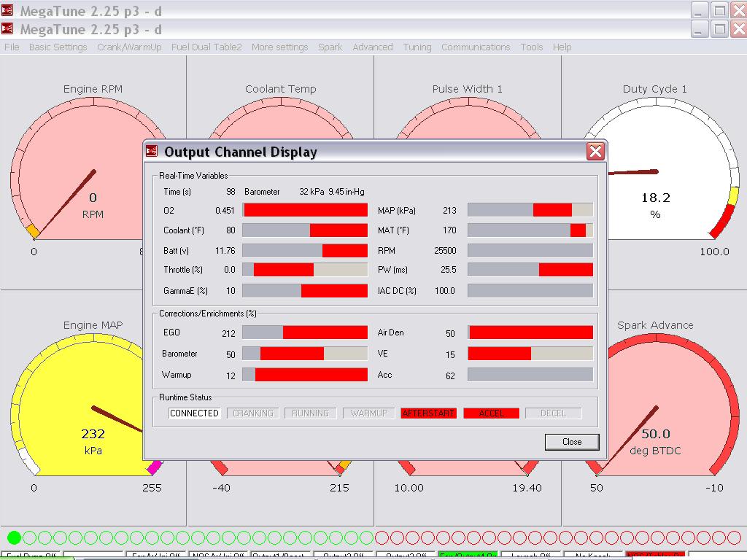Click the Batt value 11.76
This screenshot has width=747, height=560.
coord(225,251)
